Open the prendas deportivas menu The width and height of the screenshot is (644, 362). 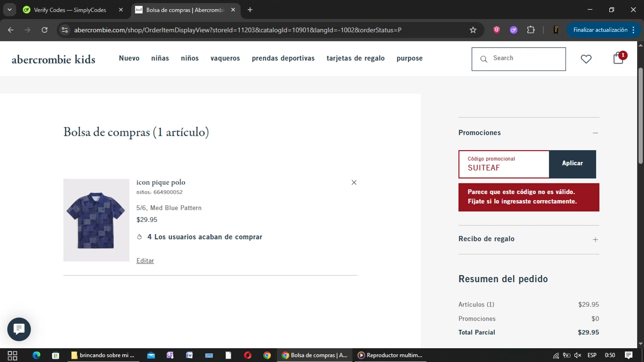(x=283, y=58)
